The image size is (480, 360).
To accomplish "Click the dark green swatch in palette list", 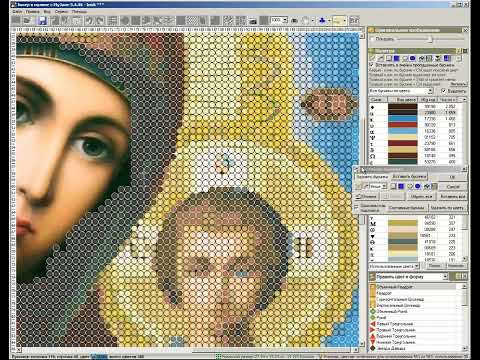I will tap(402, 162).
